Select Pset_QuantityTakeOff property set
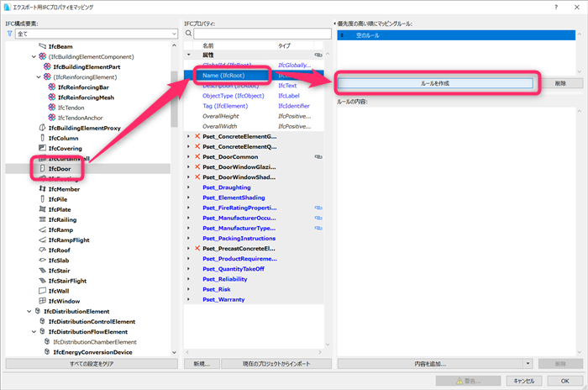 click(234, 269)
